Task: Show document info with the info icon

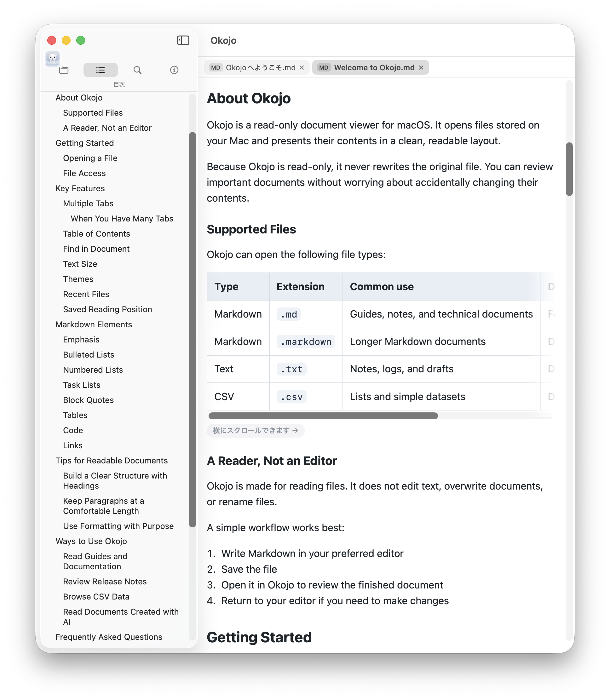Action: click(174, 70)
